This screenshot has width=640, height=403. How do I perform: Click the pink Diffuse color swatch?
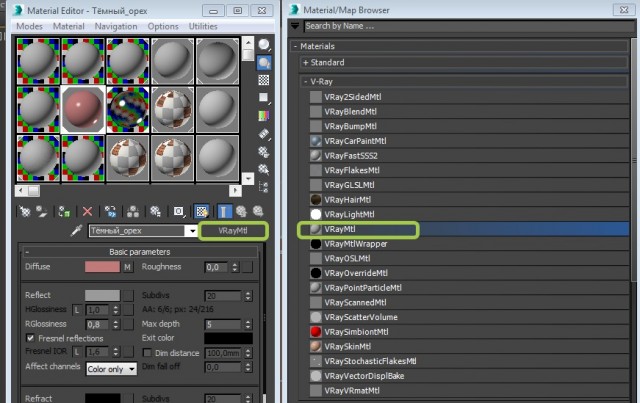pyautogui.click(x=102, y=267)
